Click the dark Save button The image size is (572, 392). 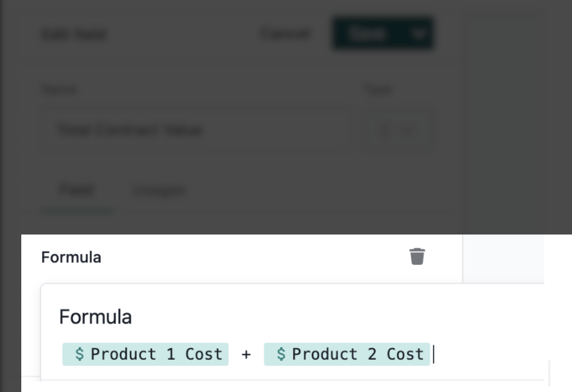[x=367, y=34]
